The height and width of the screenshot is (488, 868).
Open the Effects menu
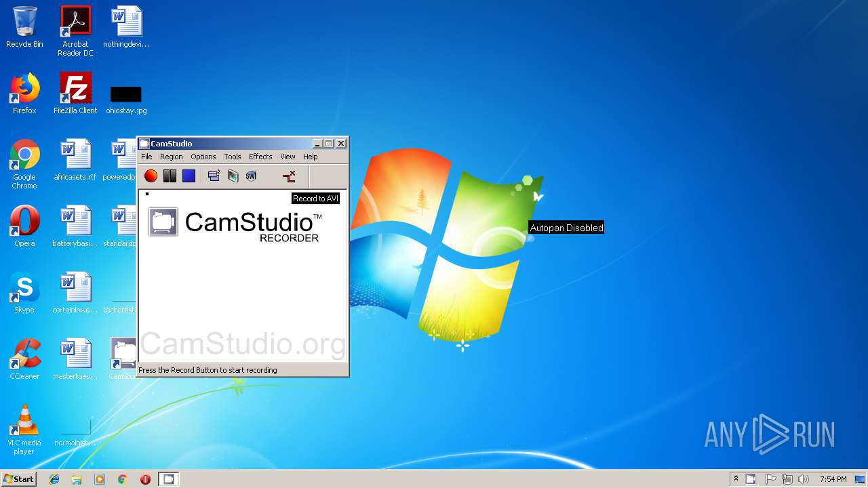click(x=260, y=157)
